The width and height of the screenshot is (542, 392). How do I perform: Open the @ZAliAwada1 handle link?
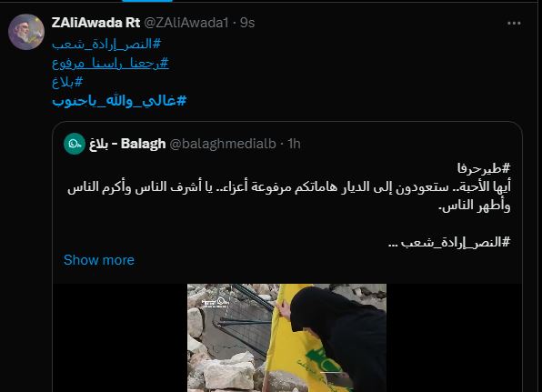point(186,23)
